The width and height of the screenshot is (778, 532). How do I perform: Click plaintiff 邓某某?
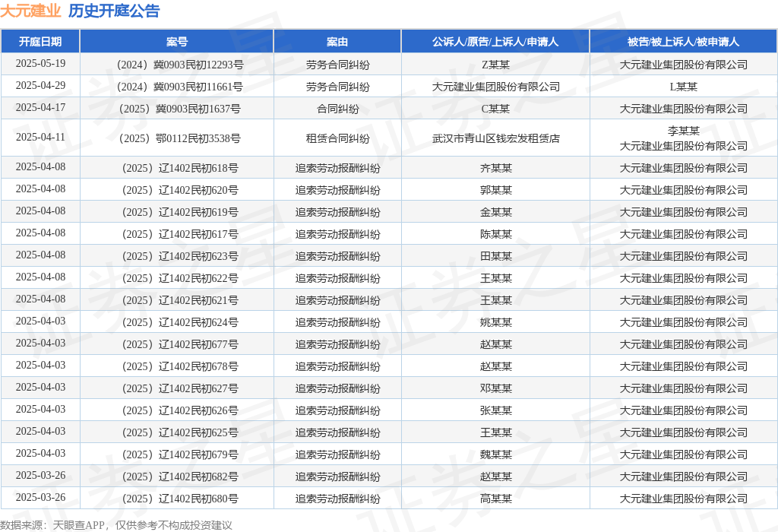(495, 388)
